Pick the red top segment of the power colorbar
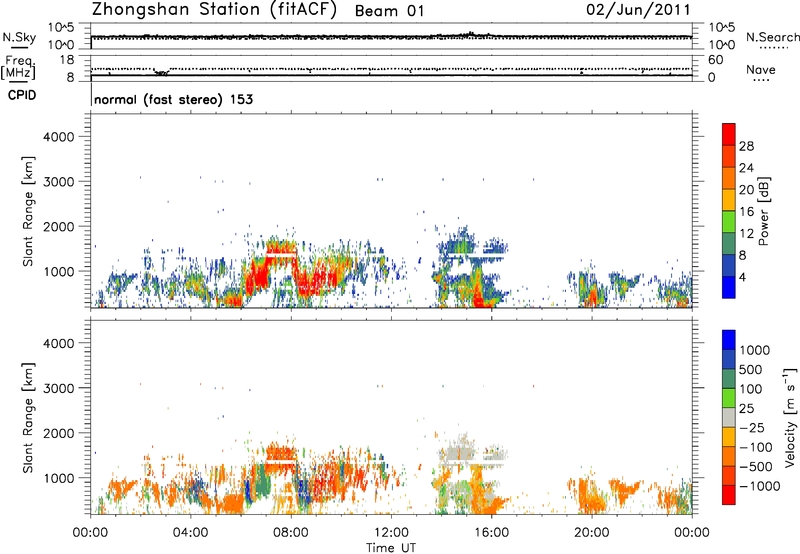The height and width of the screenshot is (554, 800). (x=729, y=134)
